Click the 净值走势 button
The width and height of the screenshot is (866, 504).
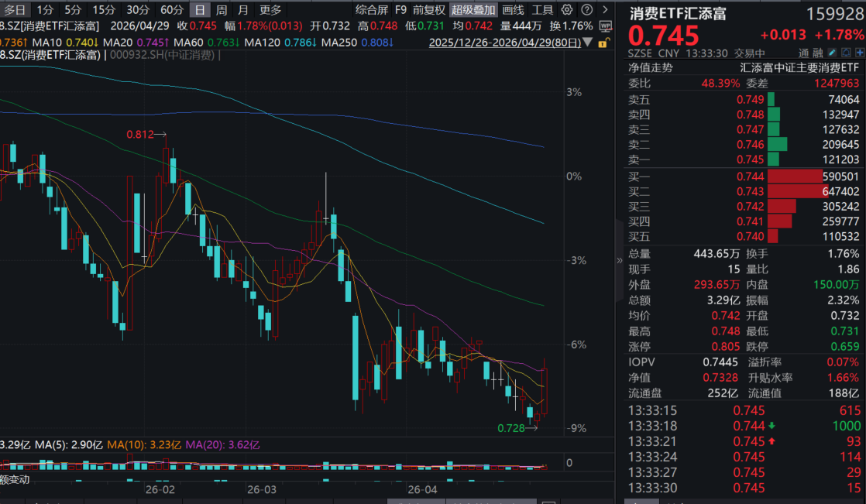(651, 67)
